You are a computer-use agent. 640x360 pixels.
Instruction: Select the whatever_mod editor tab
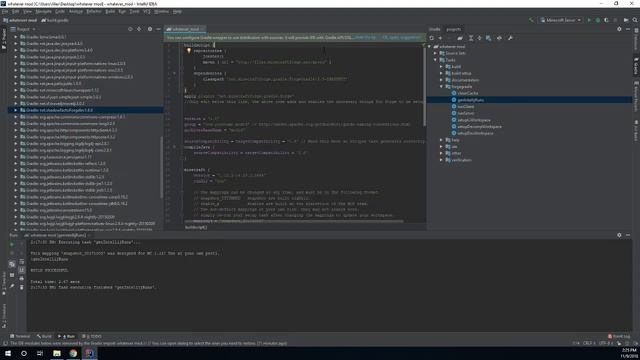click(185, 29)
